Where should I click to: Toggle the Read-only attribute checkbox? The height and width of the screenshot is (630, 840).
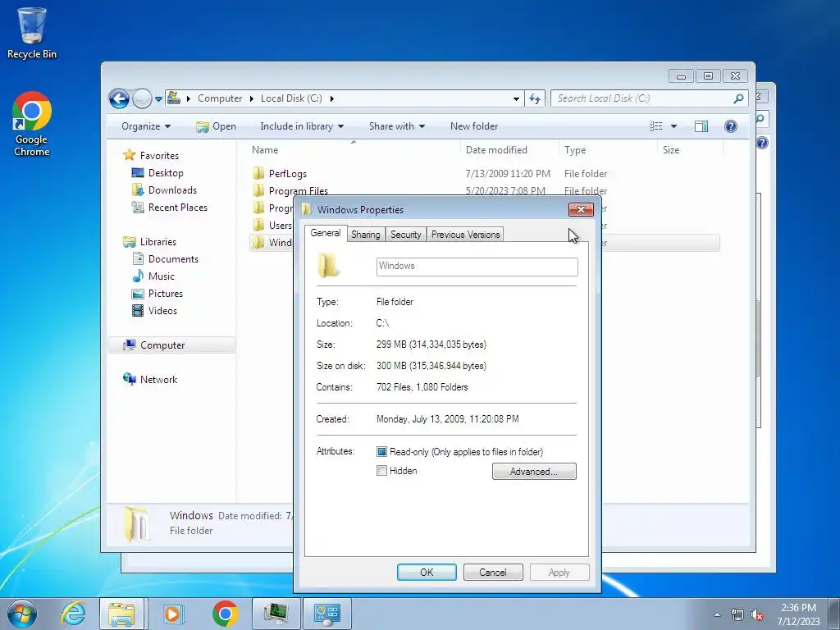381,452
